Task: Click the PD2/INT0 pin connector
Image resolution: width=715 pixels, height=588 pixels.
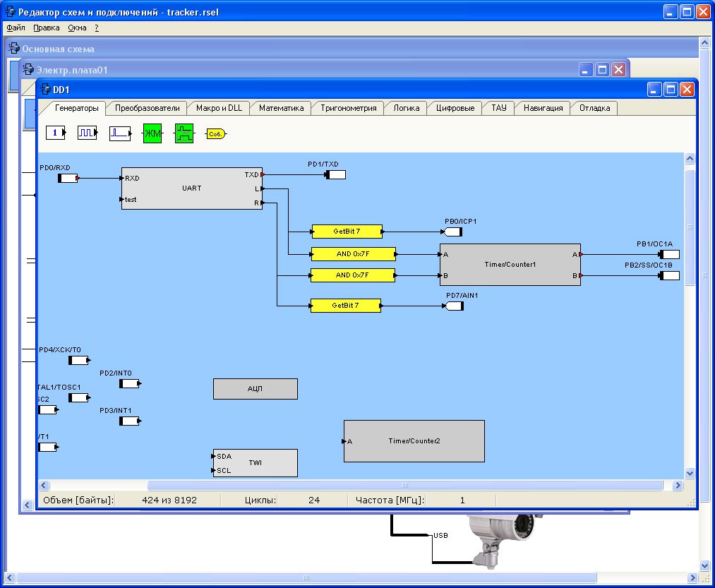Action: [131, 383]
